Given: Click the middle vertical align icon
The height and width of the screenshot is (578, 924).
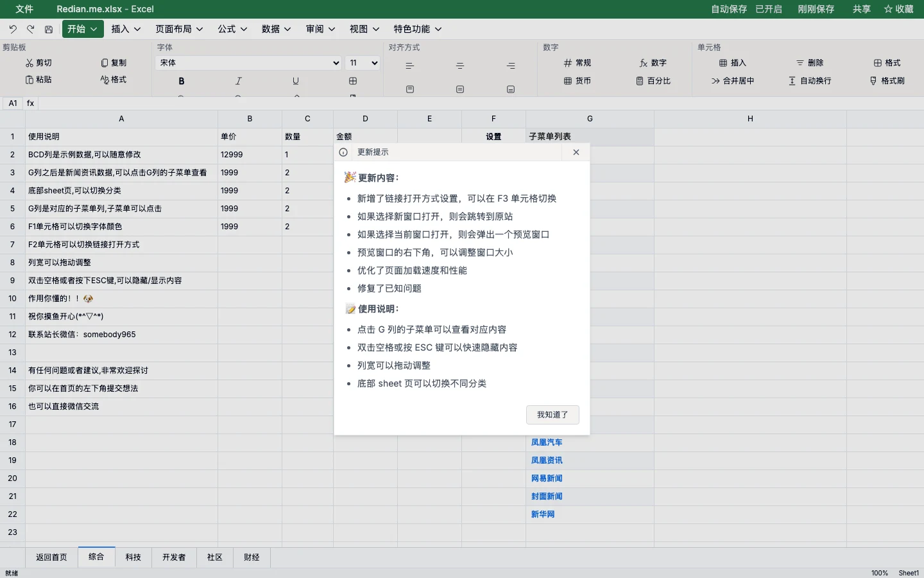Looking at the screenshot, I should [x=460, y=89].
